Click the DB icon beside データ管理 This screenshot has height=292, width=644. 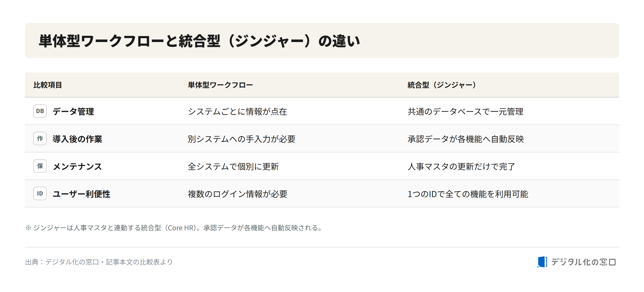point(40,111)
